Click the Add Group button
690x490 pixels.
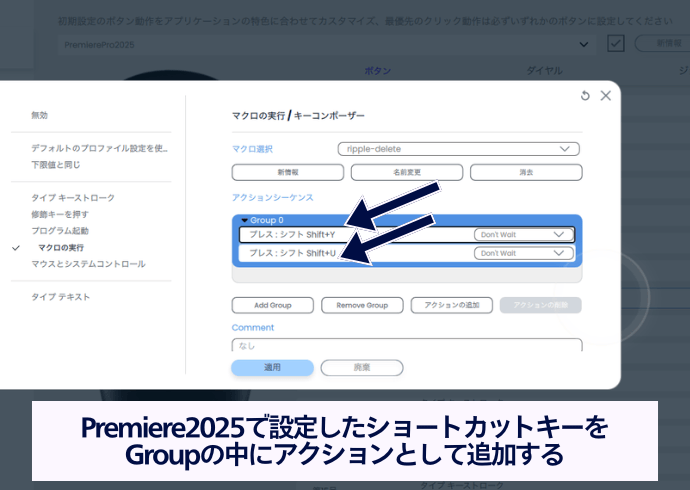coord(272,305)
